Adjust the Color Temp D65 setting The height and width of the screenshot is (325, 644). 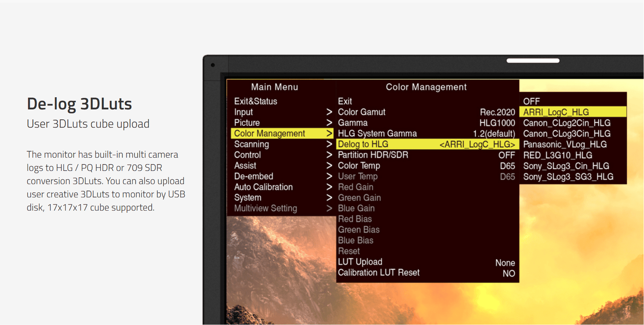pos(507,166)
